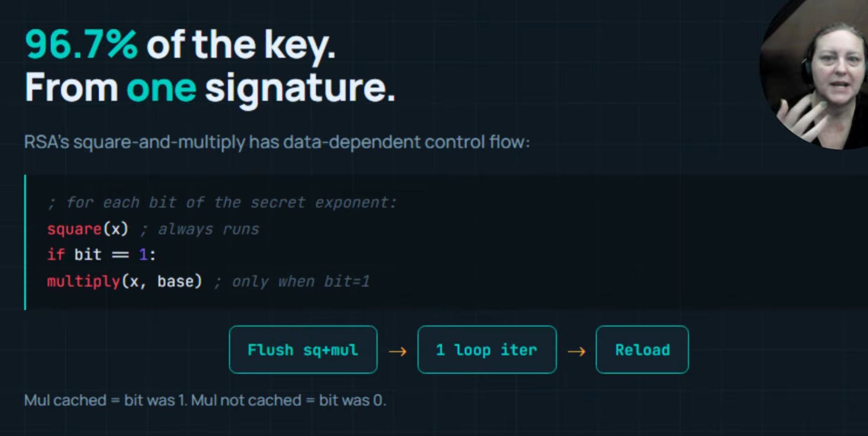Click the '; only when bit=1' comment
This screenshot has width=868, height=436.
pyautogui.click(x=291, y=282)
